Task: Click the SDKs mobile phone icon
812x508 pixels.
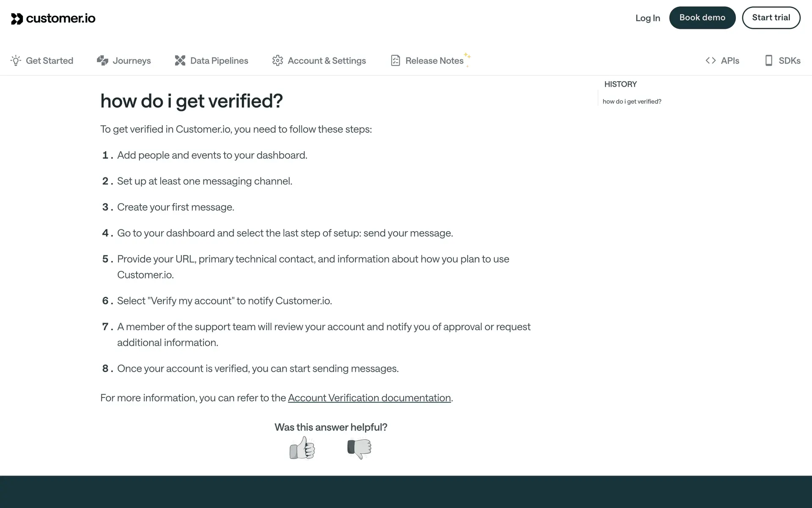Action: tap(769, 61)
